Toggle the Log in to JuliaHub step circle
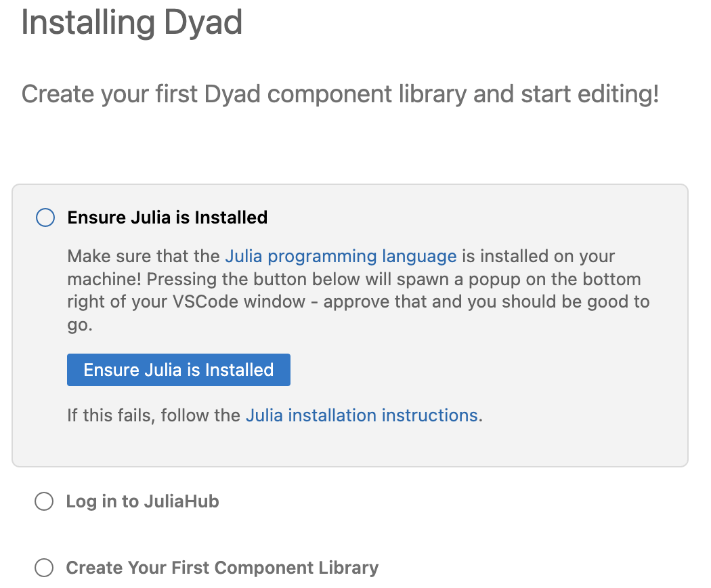This screenshot has height=588, width=711. tap(44, 501)
